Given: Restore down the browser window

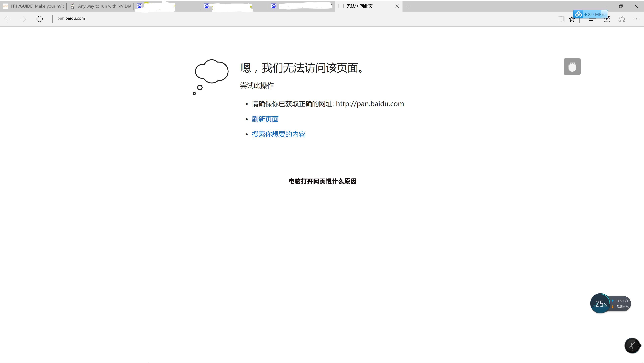Looking at the screenshot, I should (x=621, y=6).
